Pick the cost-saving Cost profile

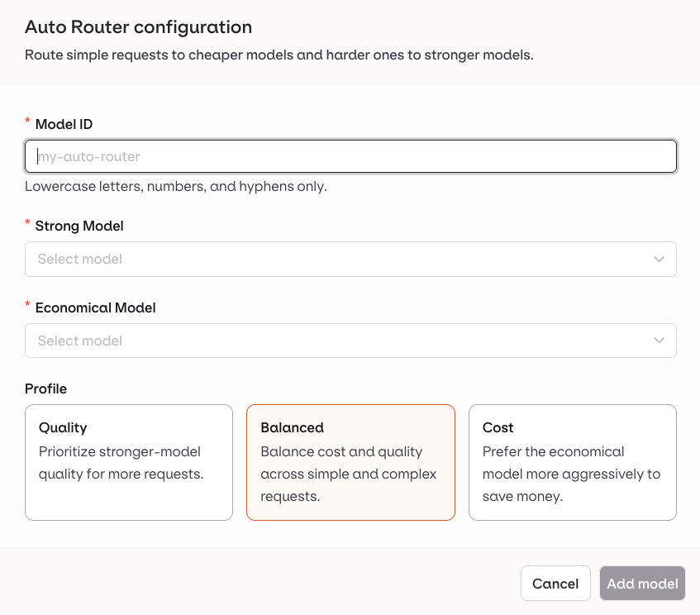pos(572,461)
